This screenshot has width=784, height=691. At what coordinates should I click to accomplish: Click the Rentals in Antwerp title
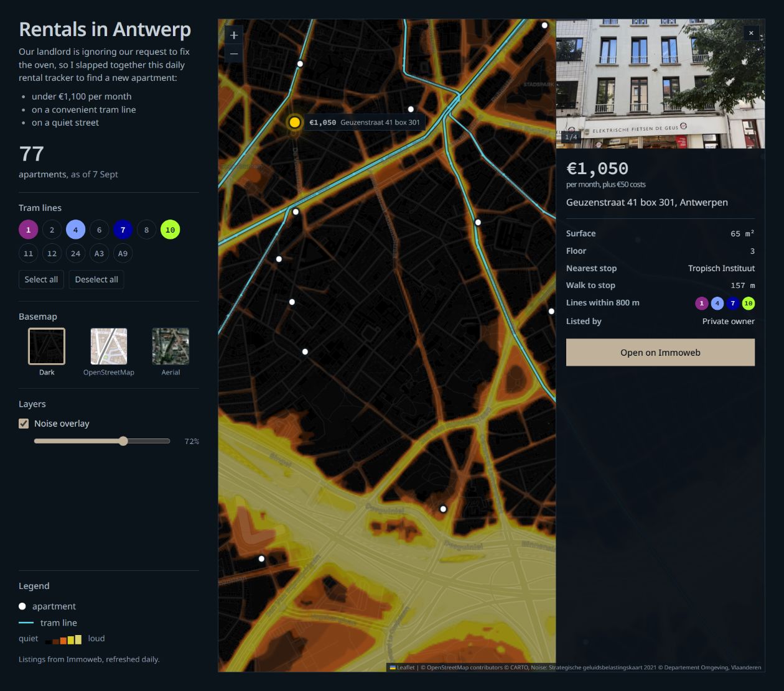tap(105, 29)
